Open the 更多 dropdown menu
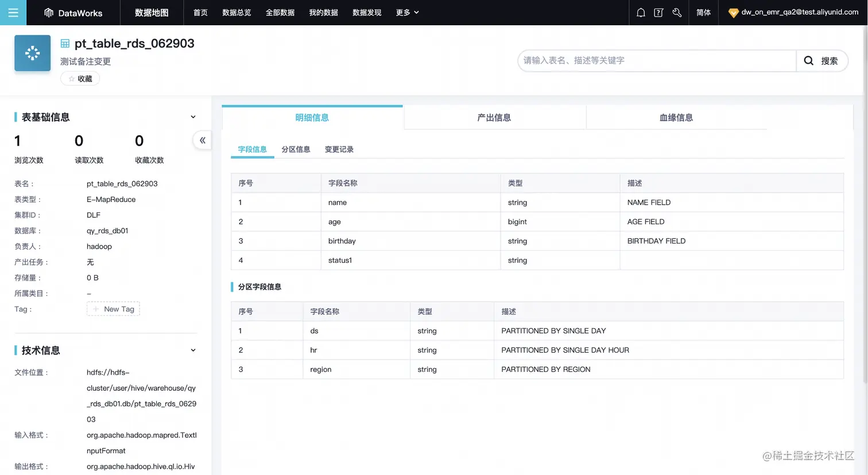Image resolution: width=868 pixels, height=475 pixels. tap(407, 13)
